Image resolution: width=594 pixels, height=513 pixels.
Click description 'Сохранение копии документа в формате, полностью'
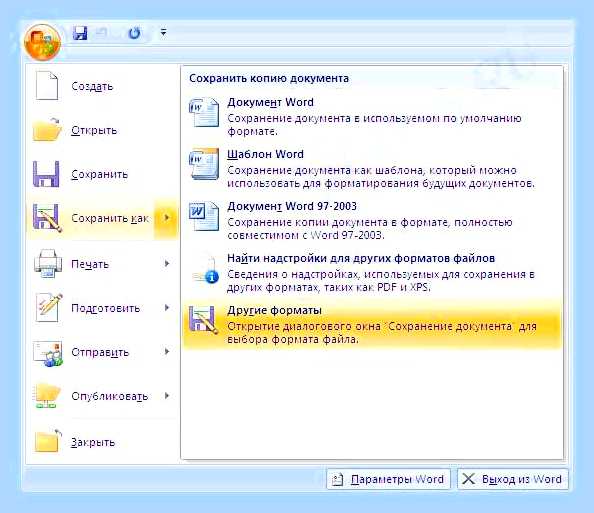[x=370, y=228]
